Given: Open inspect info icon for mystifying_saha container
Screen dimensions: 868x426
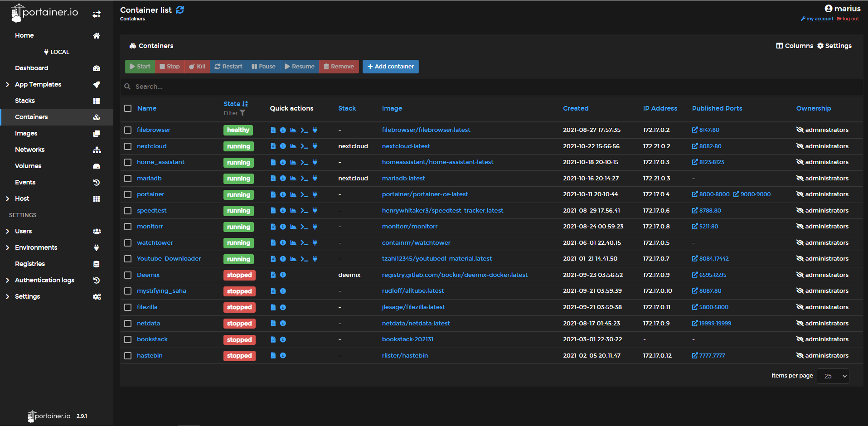Looking at the screenshot, I should [x=283, y=291].
